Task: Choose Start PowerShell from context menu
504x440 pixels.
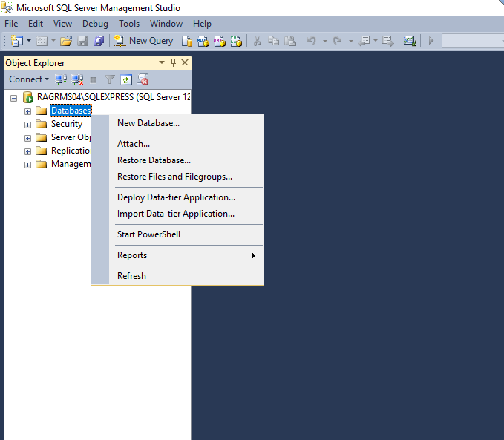Action: [x=186, y=234]
